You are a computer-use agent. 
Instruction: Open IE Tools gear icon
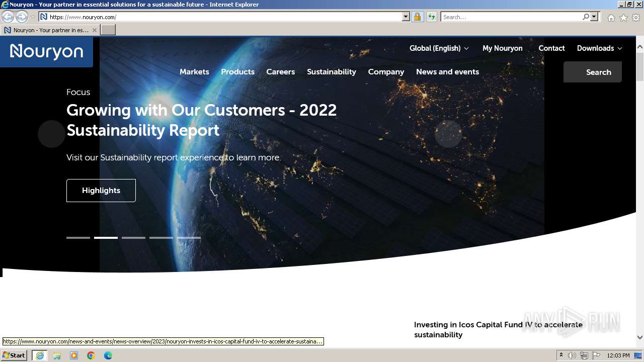pyautogui.click(x=636, y=18)
